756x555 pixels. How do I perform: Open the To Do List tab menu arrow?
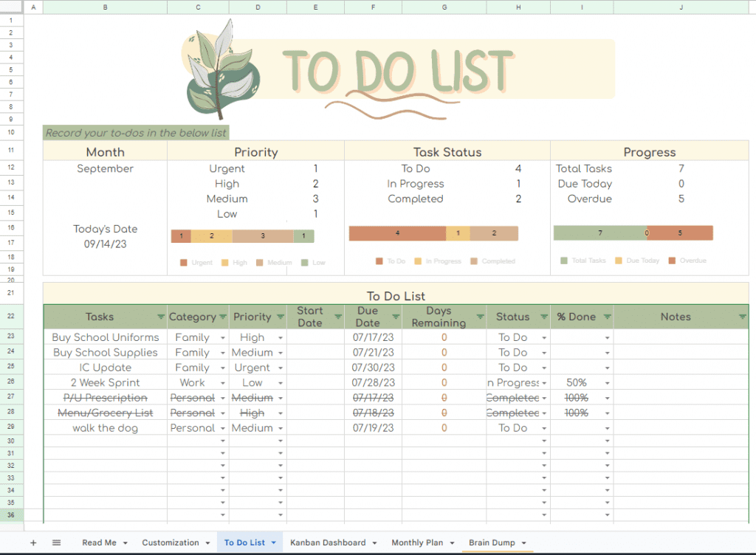click(273, 543)
